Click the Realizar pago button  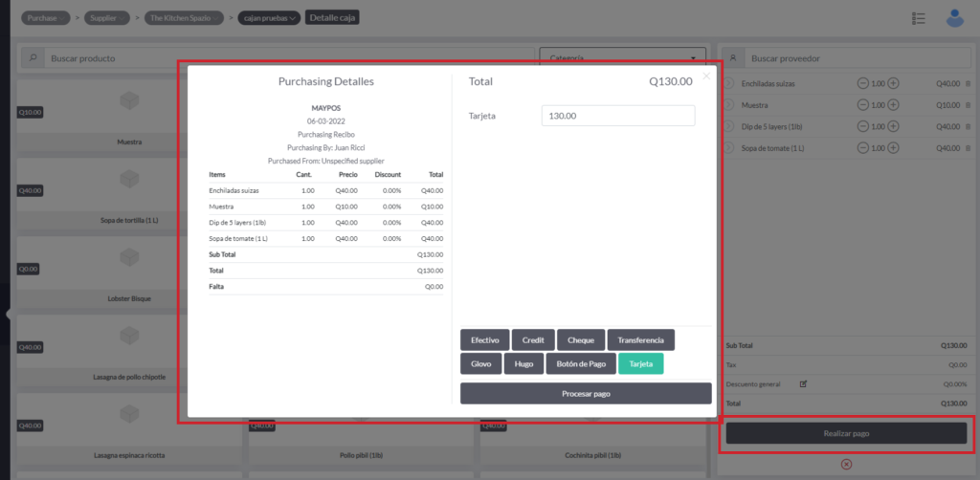846,433
